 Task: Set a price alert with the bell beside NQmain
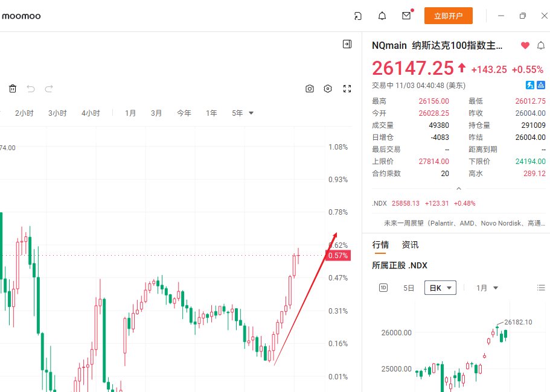click(x=541, y=45)
